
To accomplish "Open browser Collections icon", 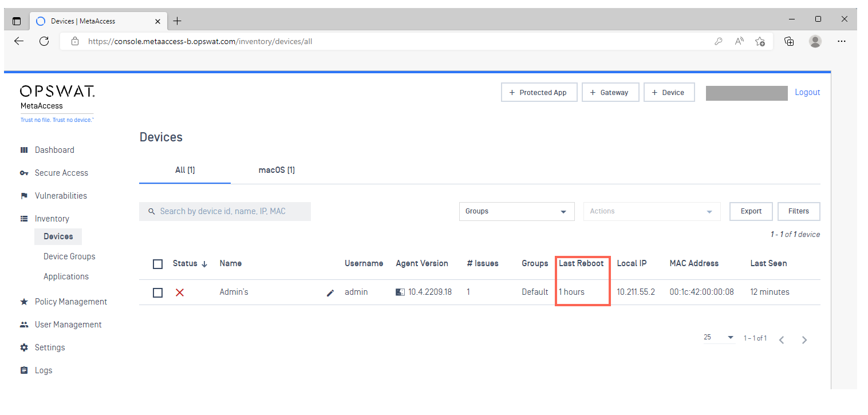I will 789,41.
